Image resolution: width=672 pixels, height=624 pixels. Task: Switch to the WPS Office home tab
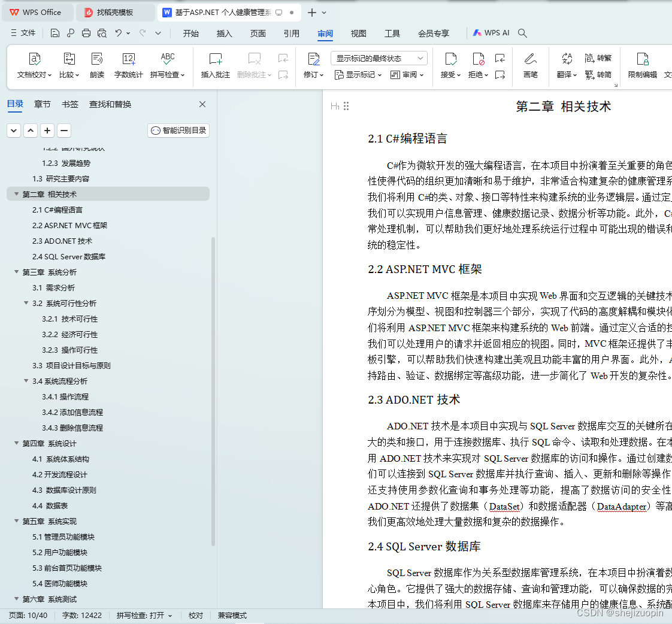point(37,13)
